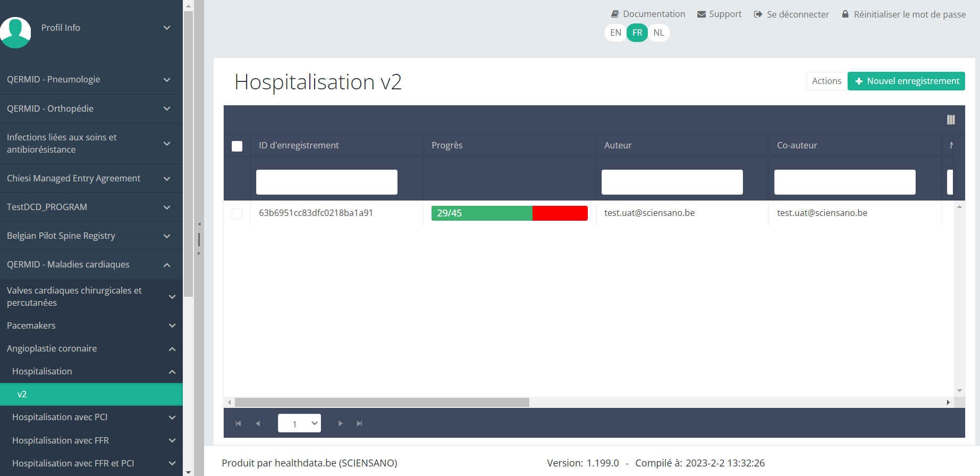
Task: Click the lock icon for password reset
Action: [x=845, y=14]
